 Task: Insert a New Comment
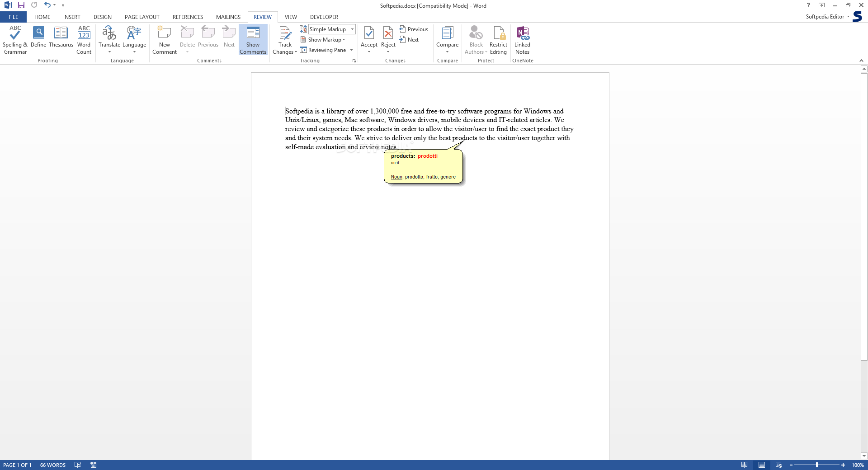(x=165, y=40)
